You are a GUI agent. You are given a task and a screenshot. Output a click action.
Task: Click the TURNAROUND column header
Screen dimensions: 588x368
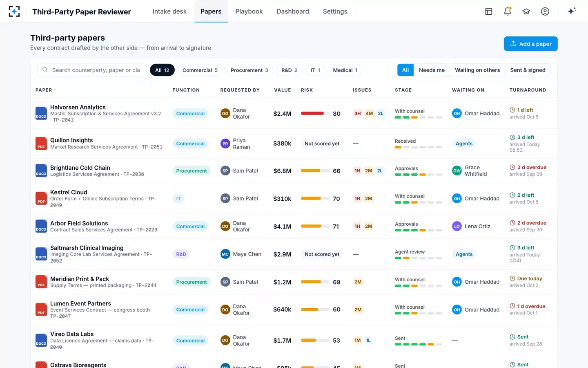pos(528,90)
